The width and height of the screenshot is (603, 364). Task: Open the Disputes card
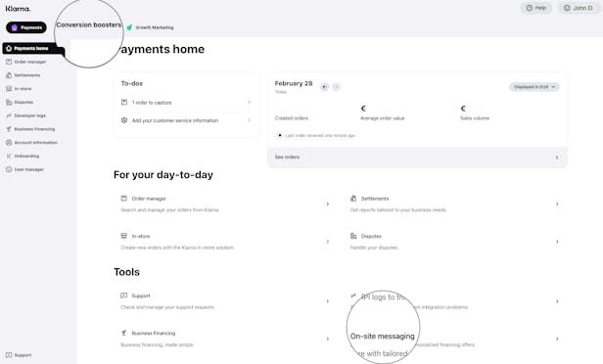click(x=454, y=242)
